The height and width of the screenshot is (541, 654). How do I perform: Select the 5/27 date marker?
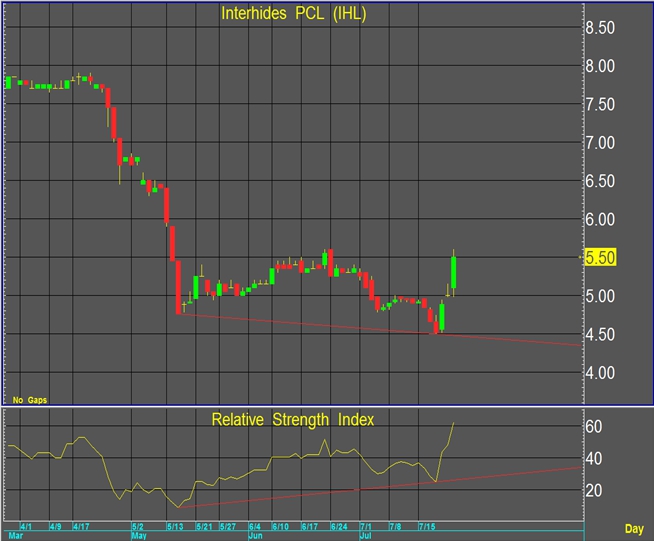[x=228, y=526]
